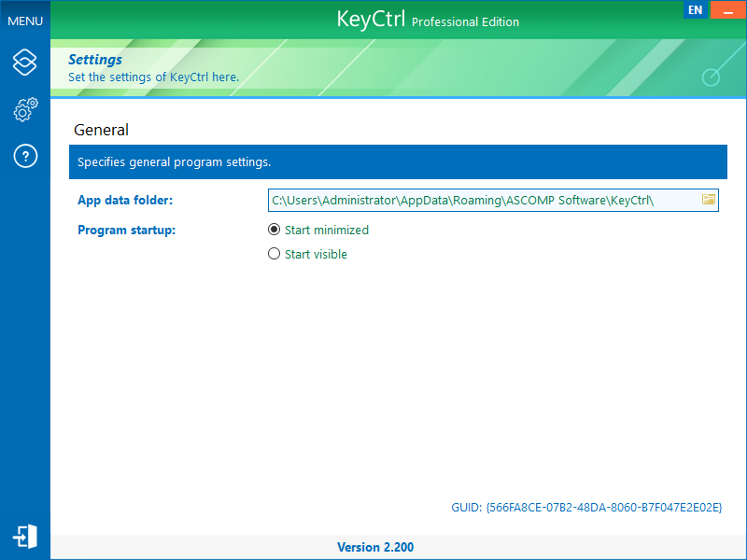The width and height of the screenshot is (747, 560).
Task: Browse for the app data folder using the folder icon
Action: point(709,200)
